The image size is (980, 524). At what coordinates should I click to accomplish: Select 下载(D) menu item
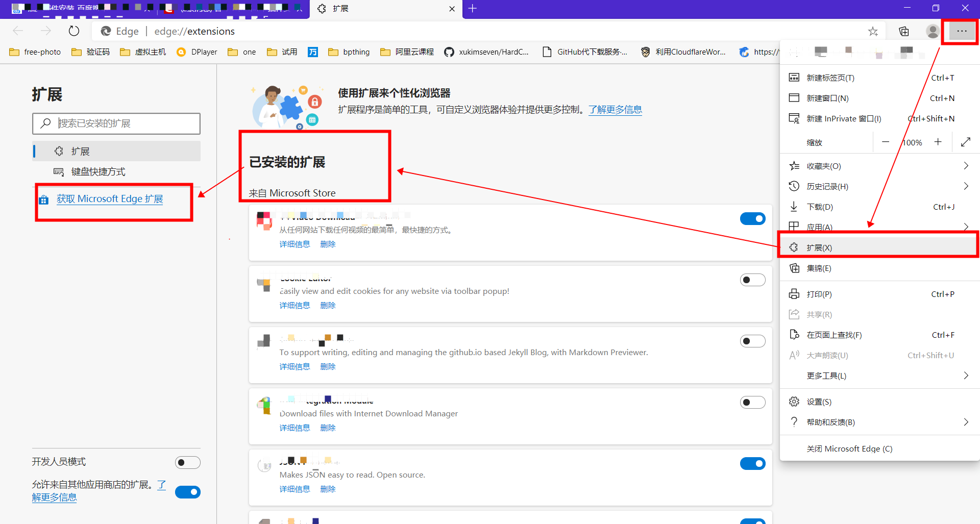click(879, 207)
